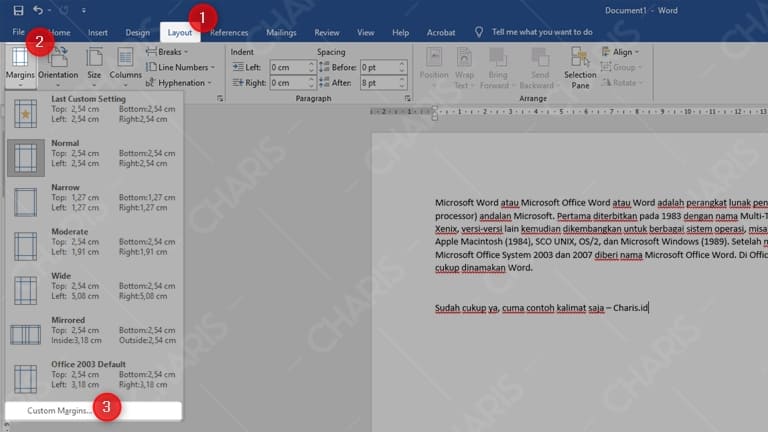
Task: Expand the Group dropdown
Action: click(x=621, y=68)
